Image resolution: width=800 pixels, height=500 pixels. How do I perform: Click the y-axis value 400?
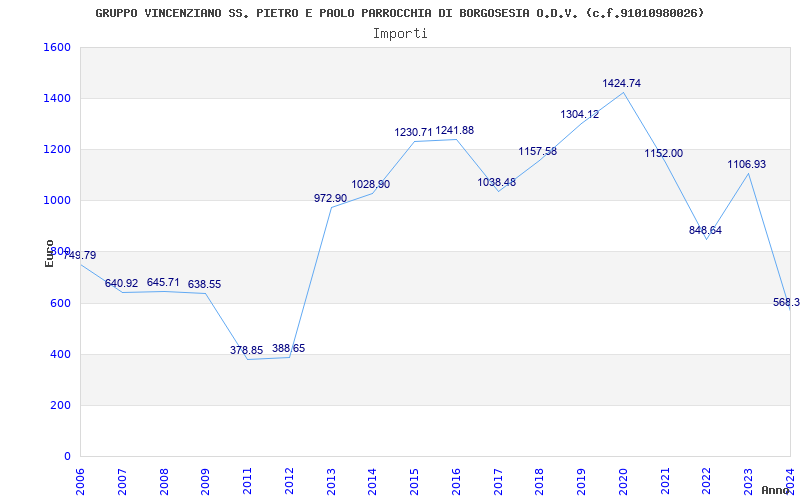(x=60, y=354)
